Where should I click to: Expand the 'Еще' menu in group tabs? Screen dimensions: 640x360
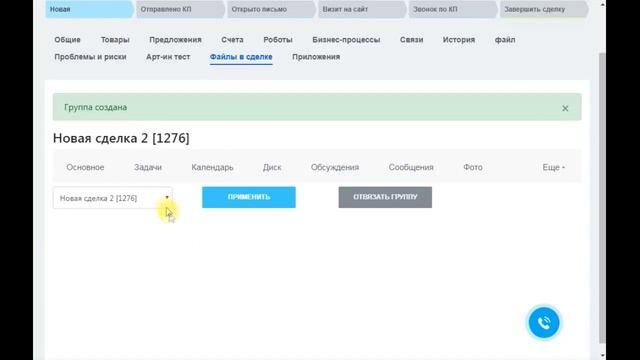click(553, 167)
